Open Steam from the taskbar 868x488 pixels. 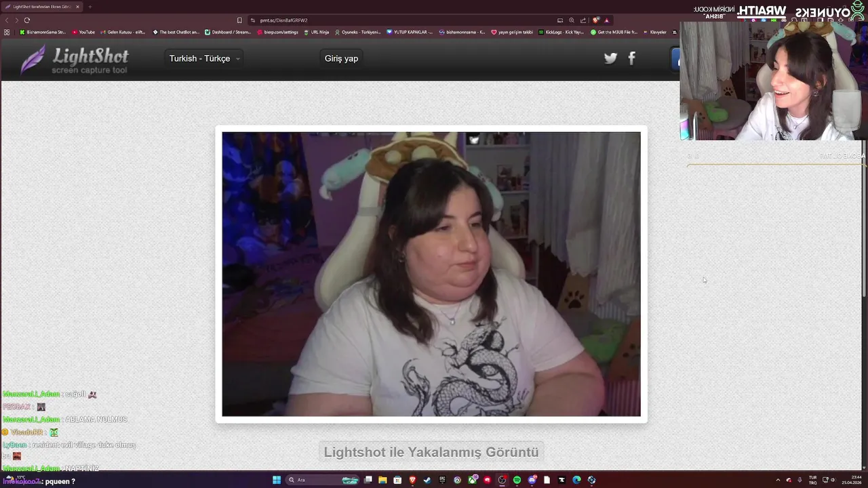pos(427,480)
